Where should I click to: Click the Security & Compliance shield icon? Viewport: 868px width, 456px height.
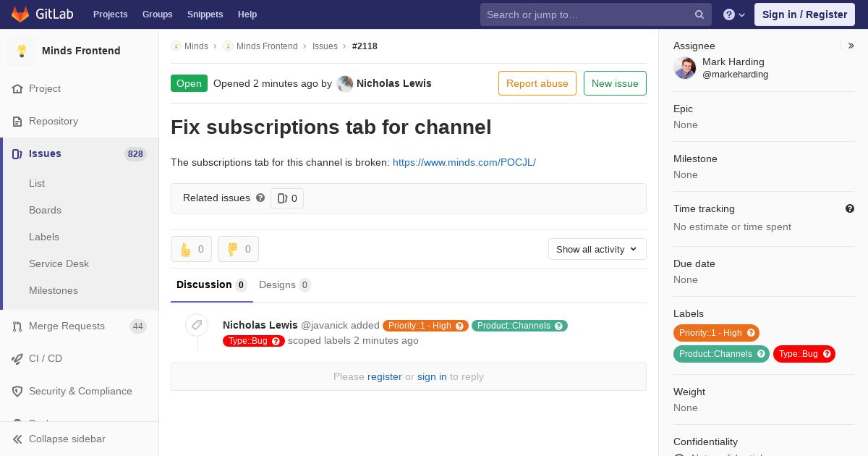[17, 391]
